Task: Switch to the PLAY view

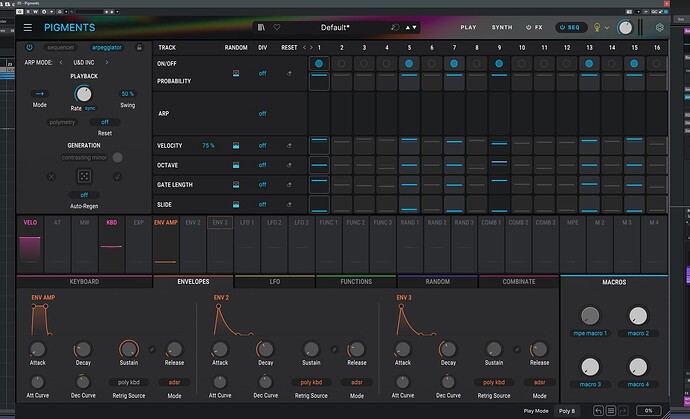Action: [x=468, y=27]
